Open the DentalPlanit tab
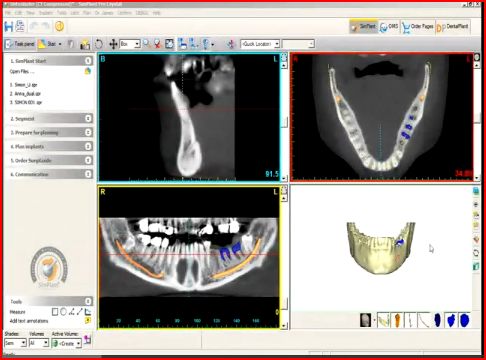This screenshot has height=360, width=486. (453, 27)
